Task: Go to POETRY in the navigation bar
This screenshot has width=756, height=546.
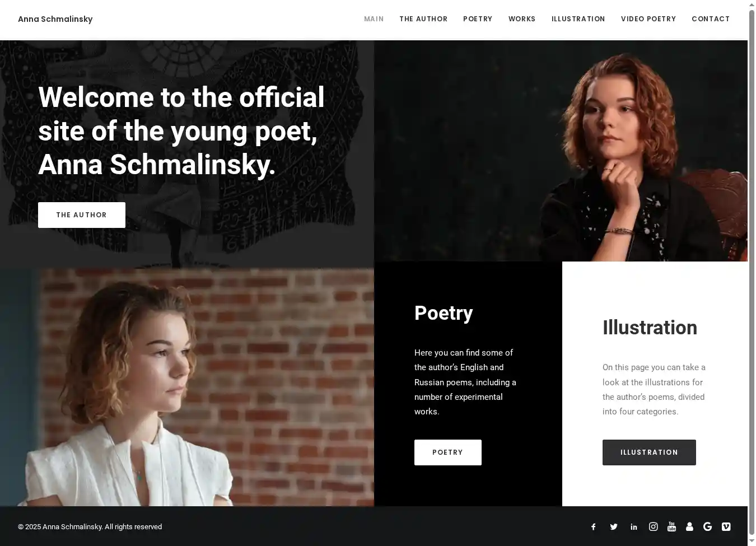Action: click(478, 19)
